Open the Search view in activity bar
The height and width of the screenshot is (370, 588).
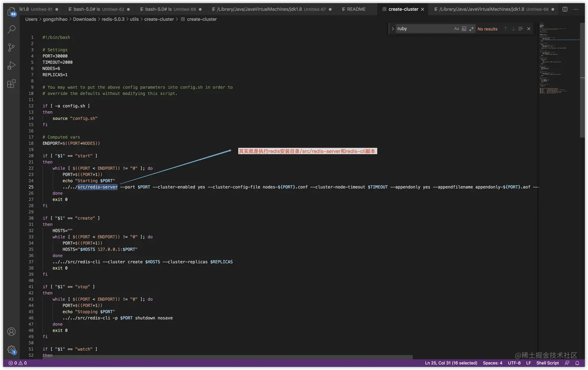[11, 29]
